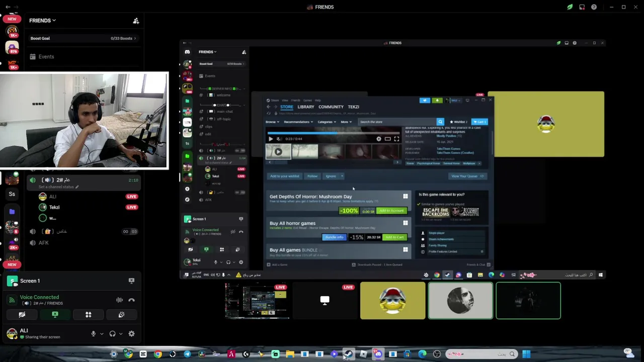This screenshot has height=362, width=644.
Task: Switch to Steam LIBRARY tab in stream
Action: (x=305, y=107)
